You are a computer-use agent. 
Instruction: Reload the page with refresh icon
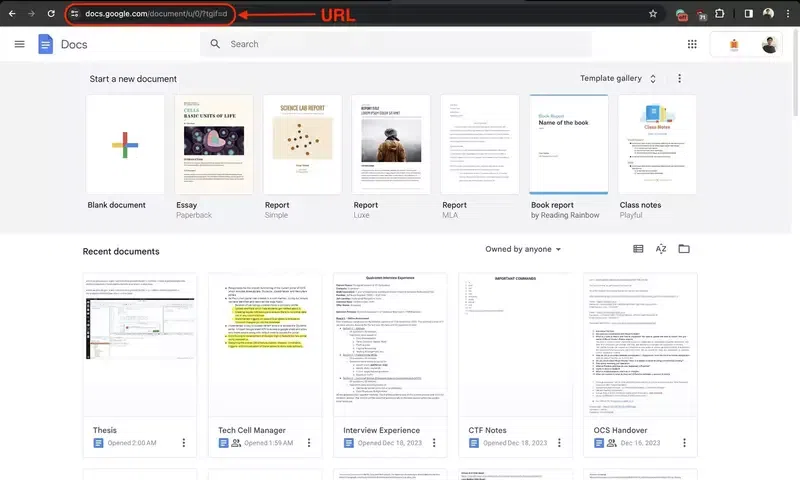click(51, 14)
